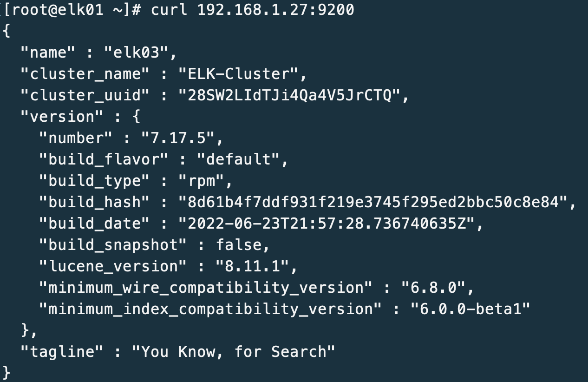
Task: Select the cluster UUID value string
Action: tap(290, 95)
